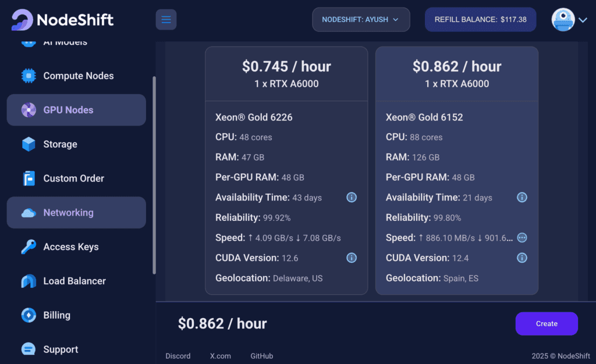Navigate to Networking section
This screenshot has width=596, height=364.
[76, 213]
